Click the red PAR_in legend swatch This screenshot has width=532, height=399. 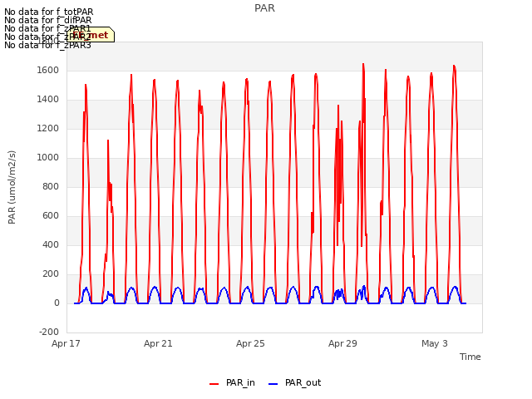pos(214,384)
